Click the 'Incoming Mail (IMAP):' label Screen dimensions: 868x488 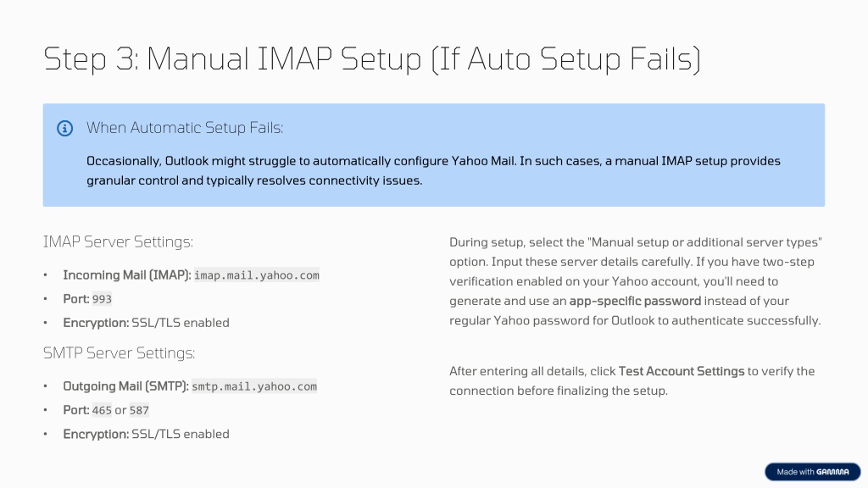coord(127,275)
